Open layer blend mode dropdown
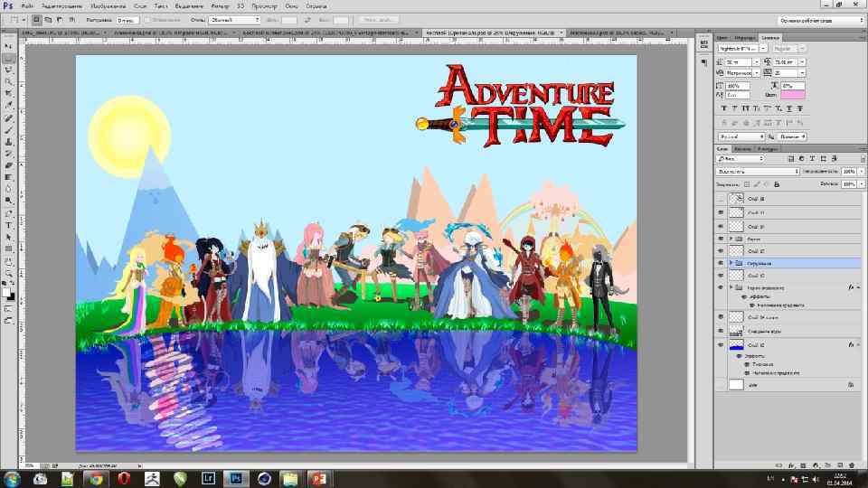Viewport: 868px width, 488px height. 758,172
